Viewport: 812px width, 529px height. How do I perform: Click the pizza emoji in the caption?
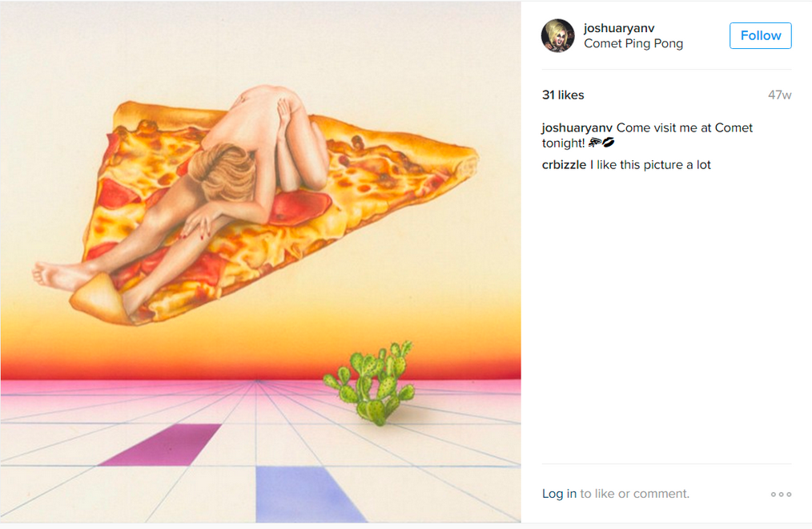point(594,143)
